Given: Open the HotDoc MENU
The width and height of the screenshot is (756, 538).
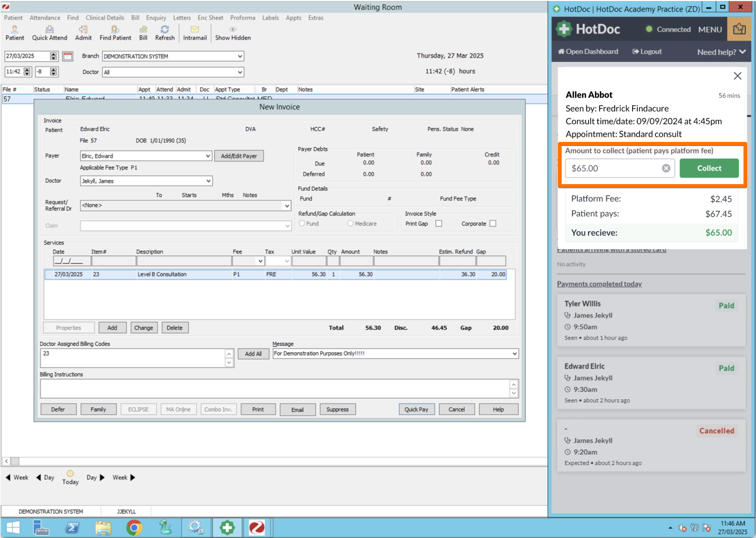Looking at the screenshot, I should (x=710, y=29).
